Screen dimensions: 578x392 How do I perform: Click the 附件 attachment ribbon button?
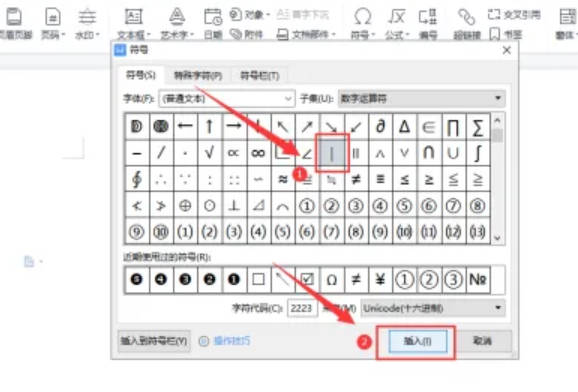246,35
